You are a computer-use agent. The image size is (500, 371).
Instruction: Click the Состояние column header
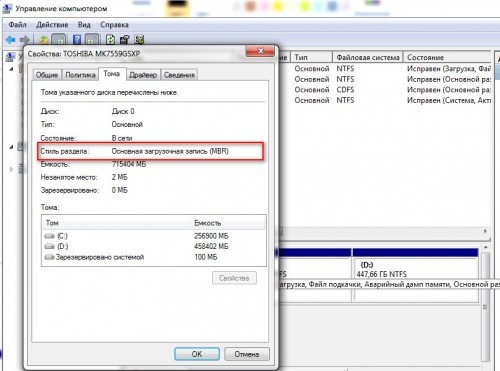pos(447,57)
